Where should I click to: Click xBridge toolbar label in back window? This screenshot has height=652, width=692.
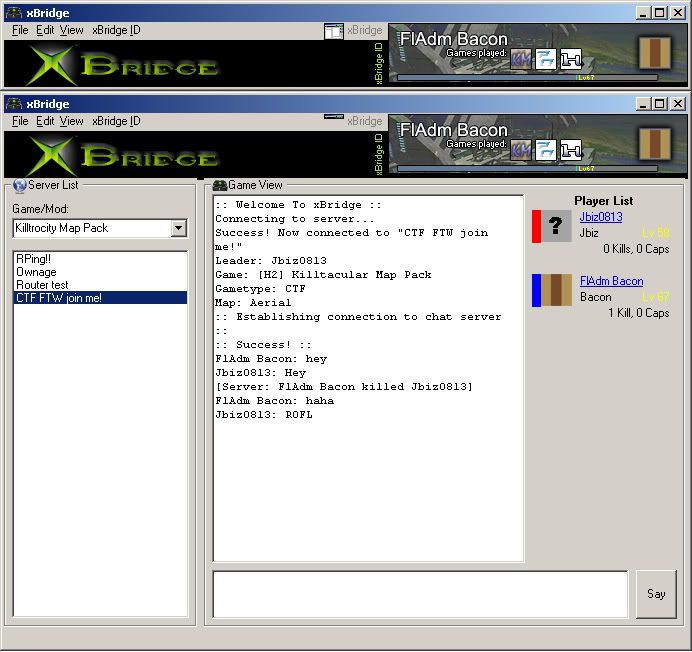click(365, 30)
